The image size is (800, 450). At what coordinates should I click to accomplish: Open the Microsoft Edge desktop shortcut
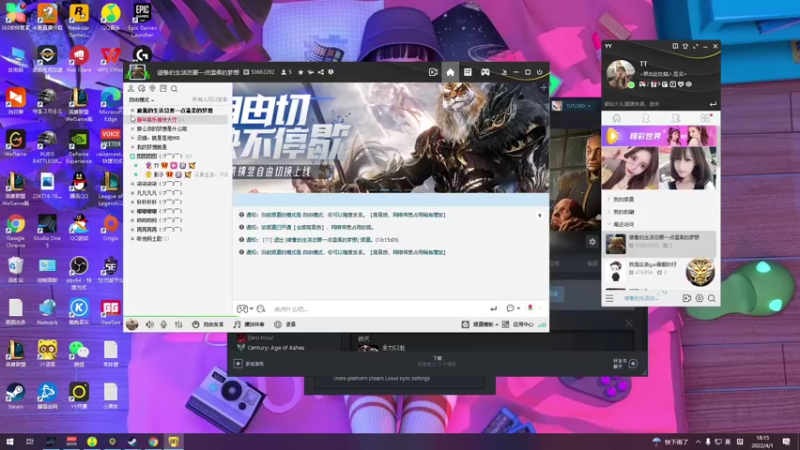pos(110,105)
